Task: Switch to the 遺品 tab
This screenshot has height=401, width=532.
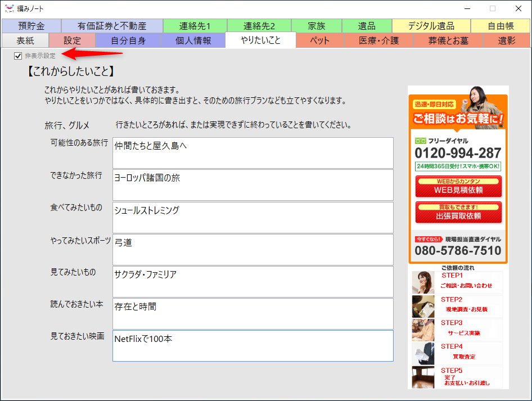Action: click(367, 25)
